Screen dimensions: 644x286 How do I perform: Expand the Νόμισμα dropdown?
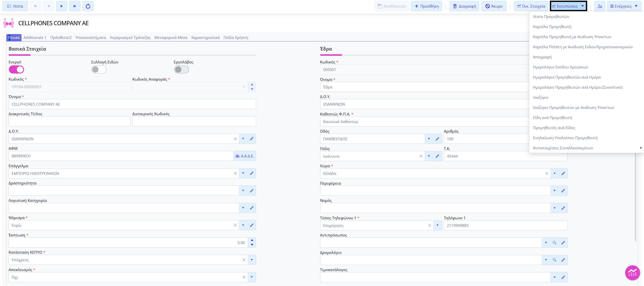(x=243, y=225)
